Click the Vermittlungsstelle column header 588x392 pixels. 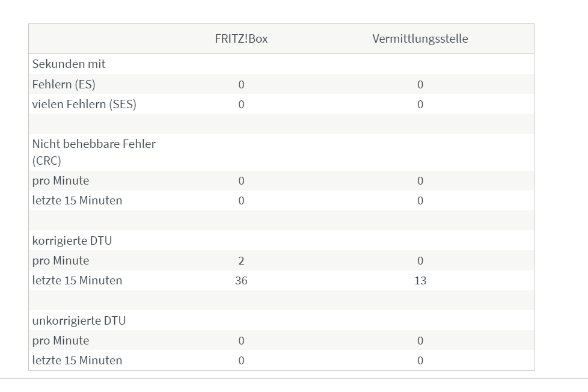tap(420, 38)
